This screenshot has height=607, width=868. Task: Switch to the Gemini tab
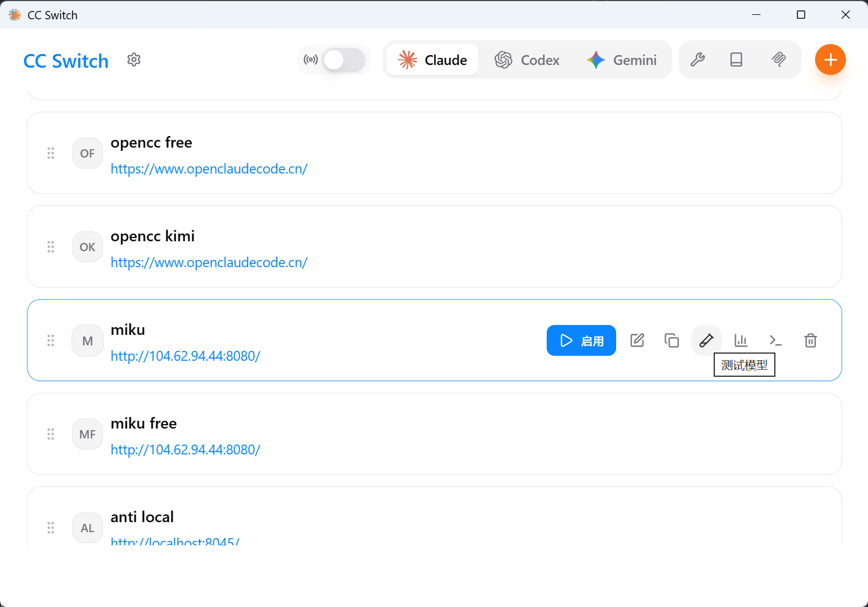click(622, 59)
